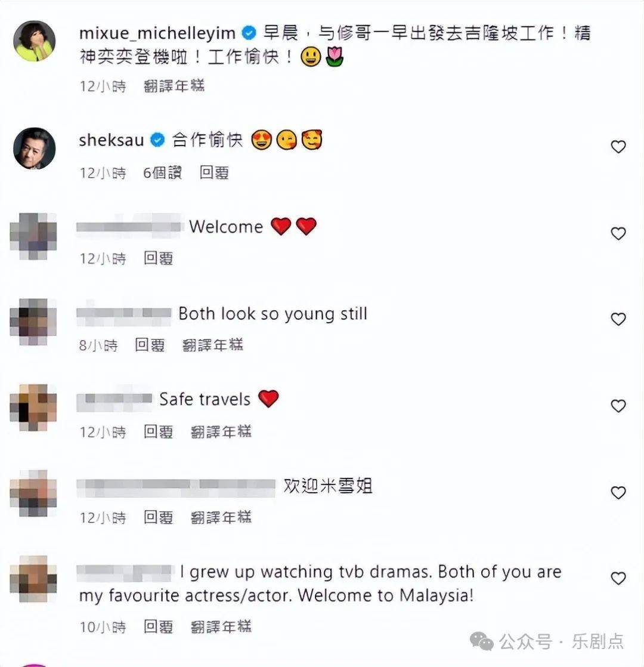Open sheksau username link
This screenshot has height=667, width=644.
point(112,140)
